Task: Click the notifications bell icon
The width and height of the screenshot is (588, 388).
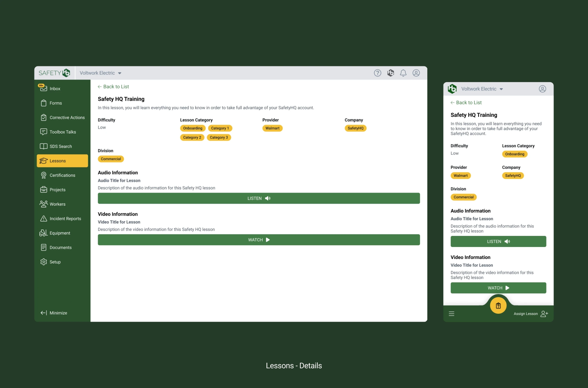Action: (403, 73)
